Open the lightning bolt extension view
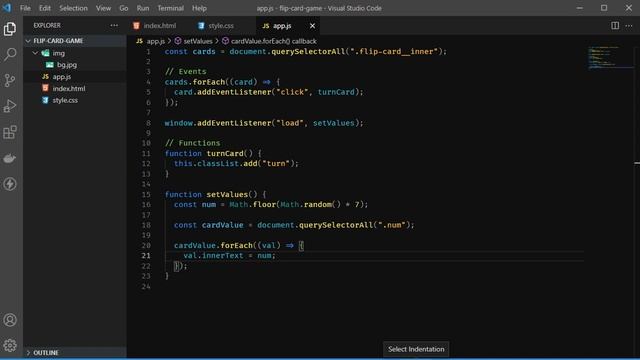The height and width of the screenshot is (360, 640). click(10, 184)
